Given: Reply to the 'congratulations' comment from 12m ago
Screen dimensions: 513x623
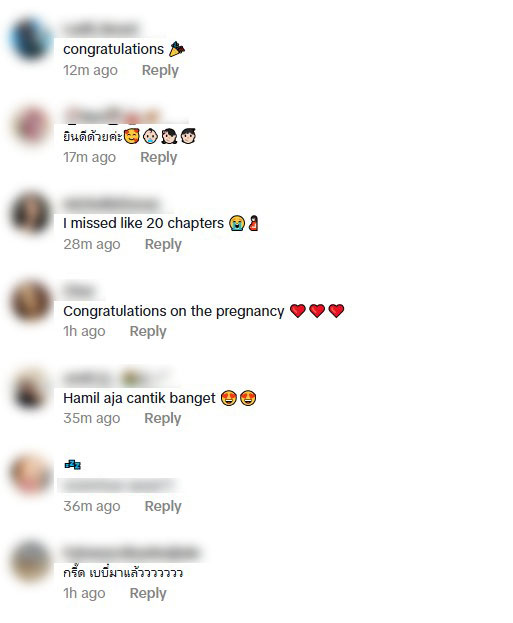Looking at the screenshot, I should (160, 71).
